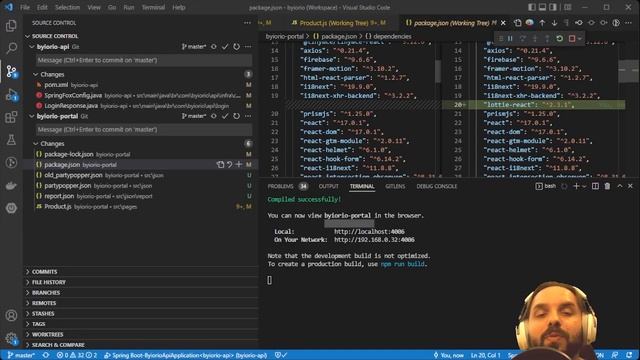Click the errors and warnings count in status bar
Viewport: 640px width, 360px height.
77,355
